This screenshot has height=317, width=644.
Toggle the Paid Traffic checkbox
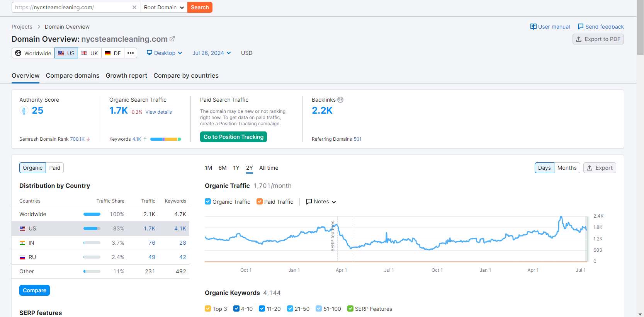(x=260, y=201)
